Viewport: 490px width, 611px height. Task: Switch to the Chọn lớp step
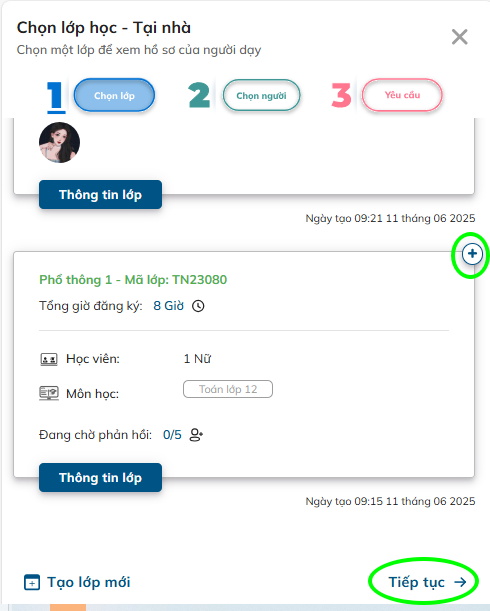click(x=114, y=95)
